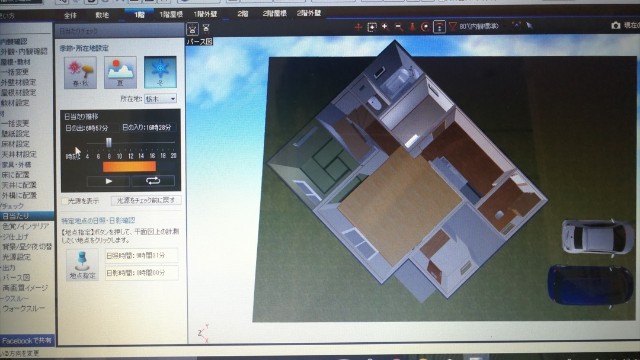This screenshot has width=640, height=360.
Task: Select 敷材設定 in the sidebar
Action: (x=15, y=103)
